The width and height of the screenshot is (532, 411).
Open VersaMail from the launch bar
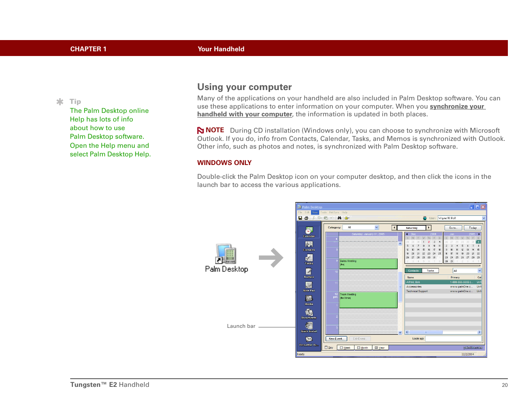click(x=309, y=340)
